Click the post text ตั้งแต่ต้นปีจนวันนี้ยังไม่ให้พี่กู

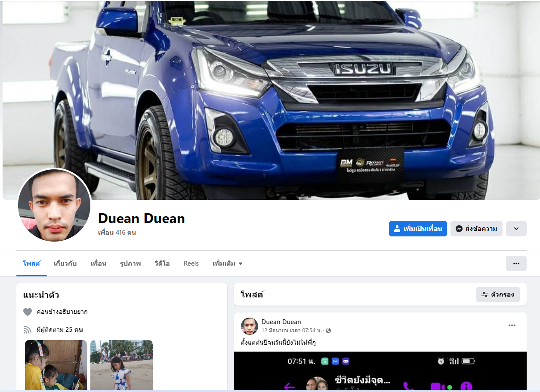pyautogui.click(x=279, y=343)
